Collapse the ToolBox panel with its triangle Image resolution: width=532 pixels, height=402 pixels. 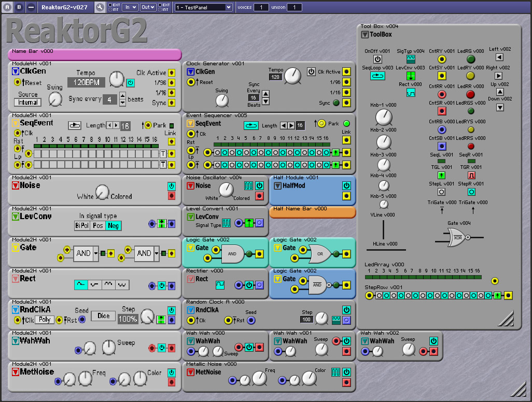pyautogui.click(x=365, y=35)
